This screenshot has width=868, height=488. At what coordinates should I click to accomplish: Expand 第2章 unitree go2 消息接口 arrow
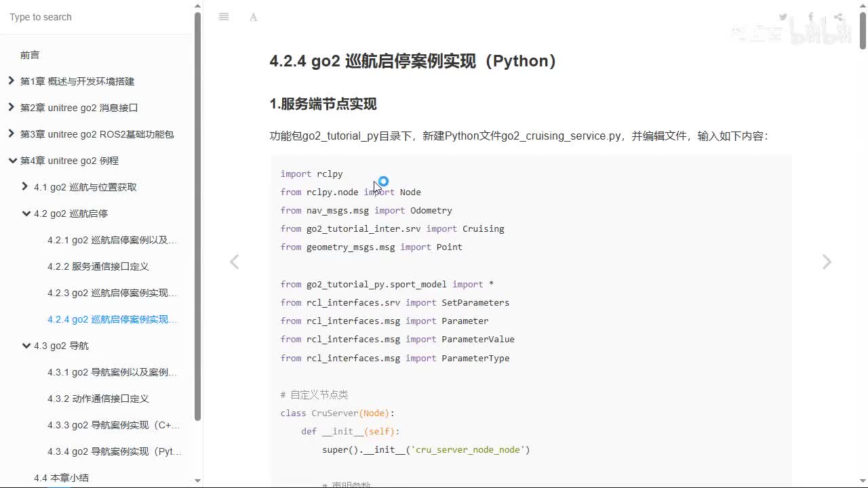11,107
